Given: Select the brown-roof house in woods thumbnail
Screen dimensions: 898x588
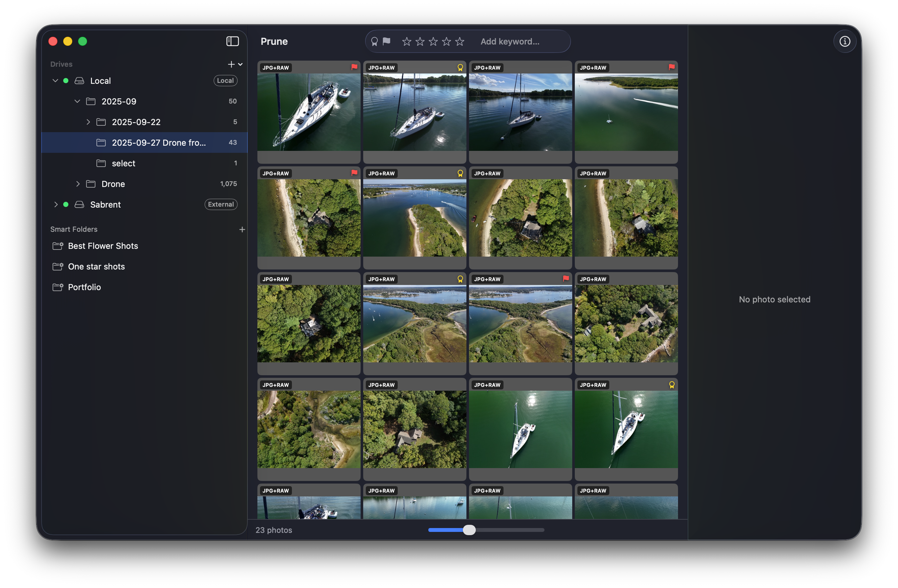Looking at the screenshot, I should pos(415,430).
